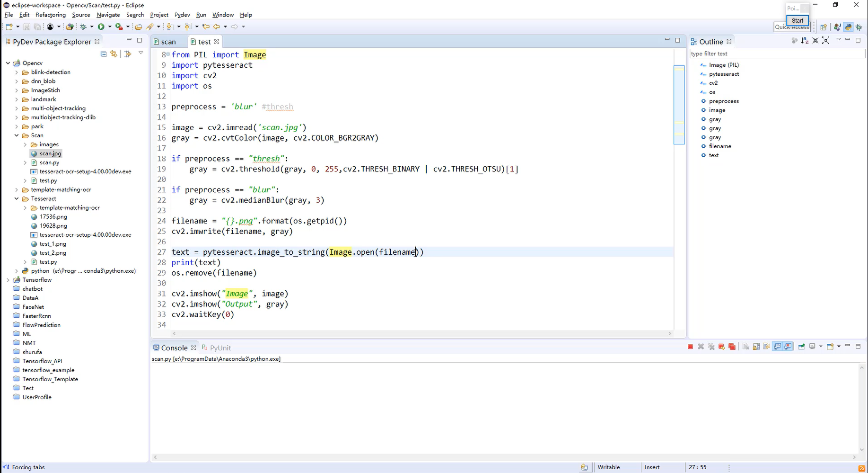This screenshot has width=868, height=473.
Task: Open the Pydev menu
Action: pyautogui.click(x=182, y=15)
